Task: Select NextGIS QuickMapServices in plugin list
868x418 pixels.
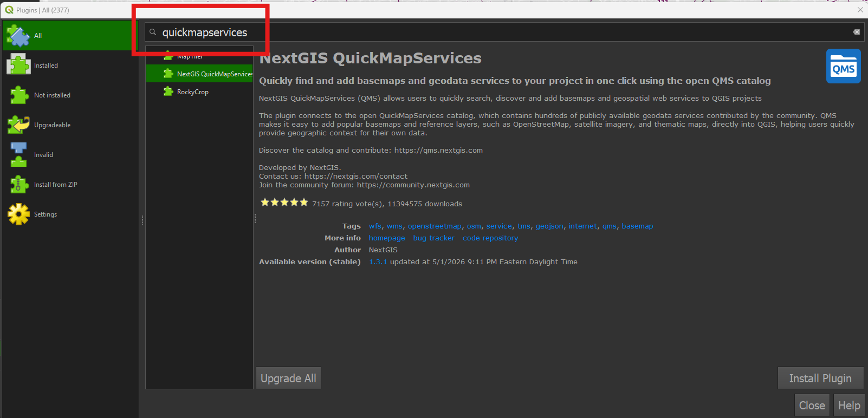Action: [x=199, y=74]
